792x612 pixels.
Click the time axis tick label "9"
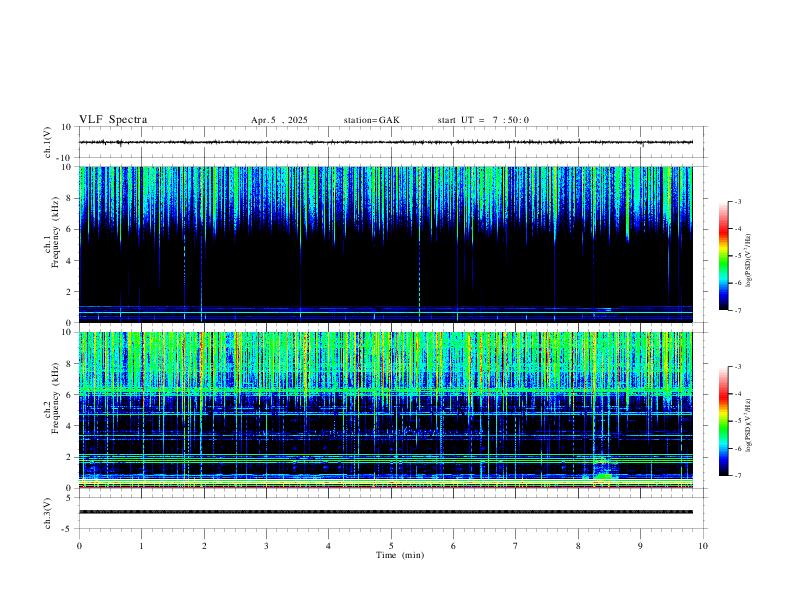(640, 546)
